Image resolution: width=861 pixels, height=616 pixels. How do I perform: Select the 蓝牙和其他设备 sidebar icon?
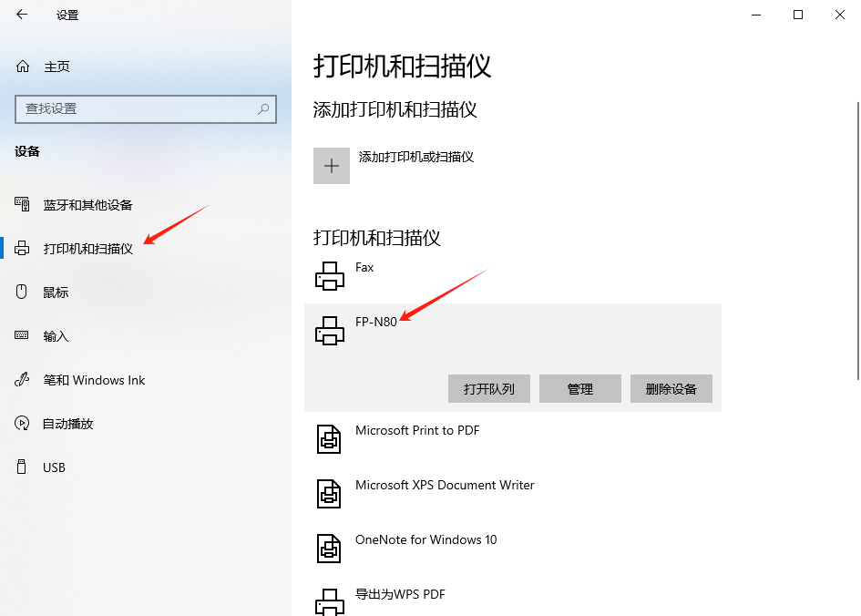pos(22,204)
